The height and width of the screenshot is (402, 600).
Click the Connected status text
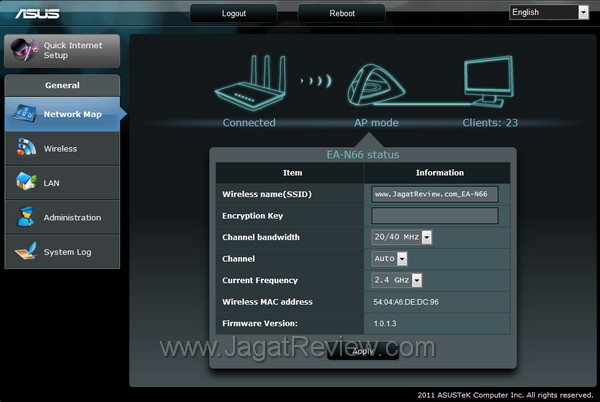point(249,123)
